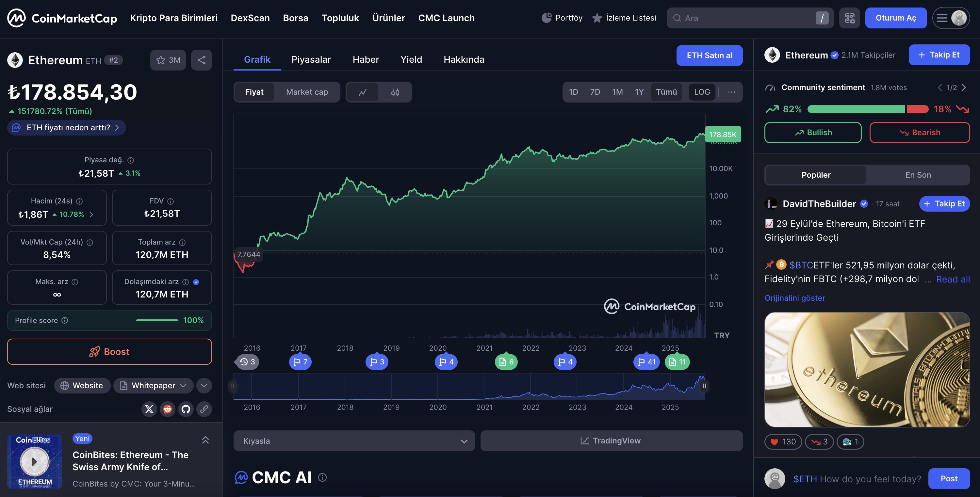Viewport: 980px width, 497px height.
Task: Click the ETH Satın al button
Action: coord(709,56)
